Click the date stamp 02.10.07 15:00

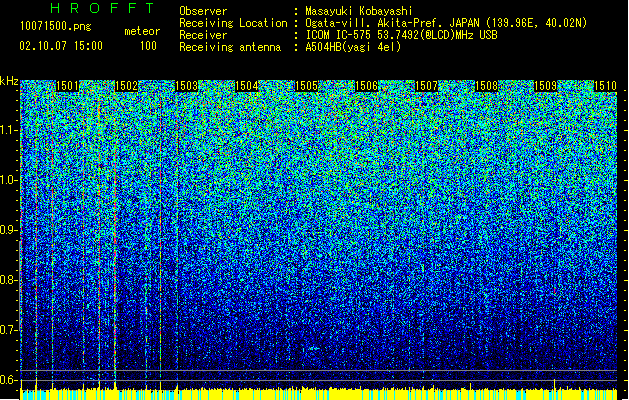coord(61,46)
